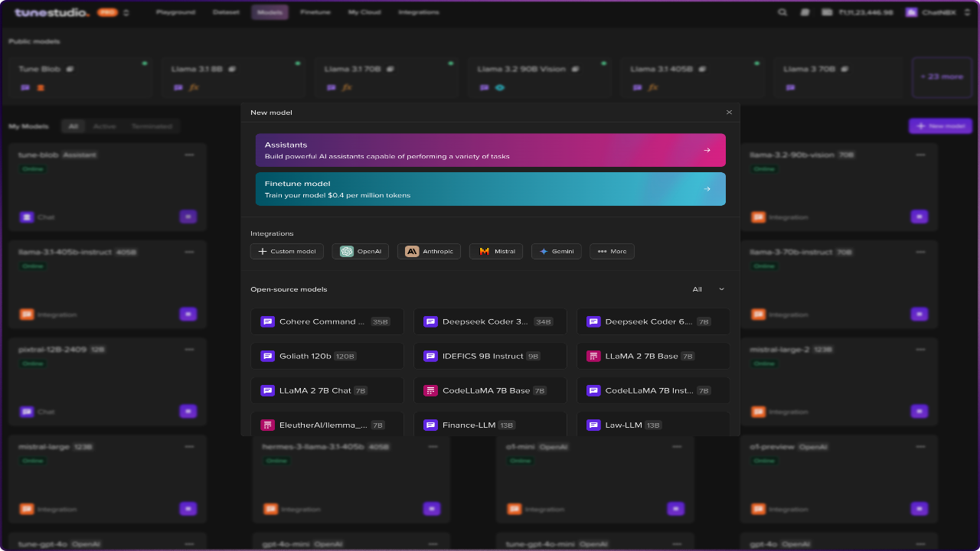Click the hermes-3-llama-3.1-405b card title
This screenshot has width=980, height=551.
(x=313, y=446)
